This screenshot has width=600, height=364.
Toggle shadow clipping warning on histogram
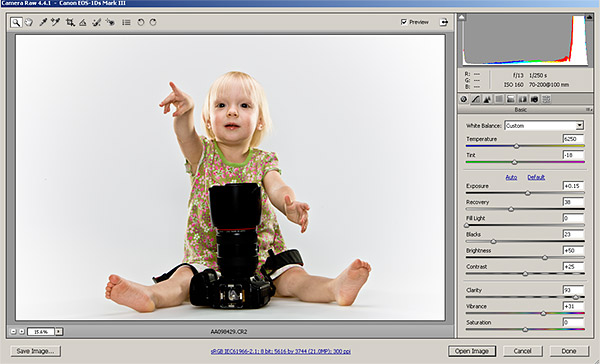click(462, 17)
